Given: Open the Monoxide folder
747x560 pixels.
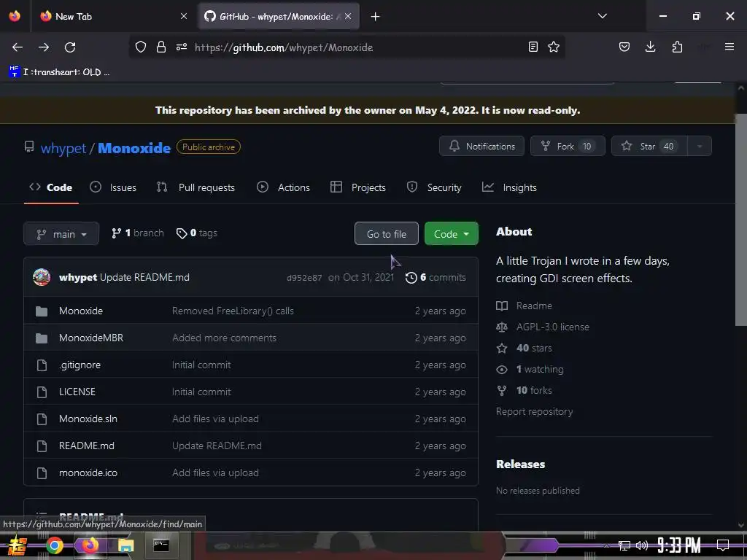Looking at the screenshot, I should 80,311.
